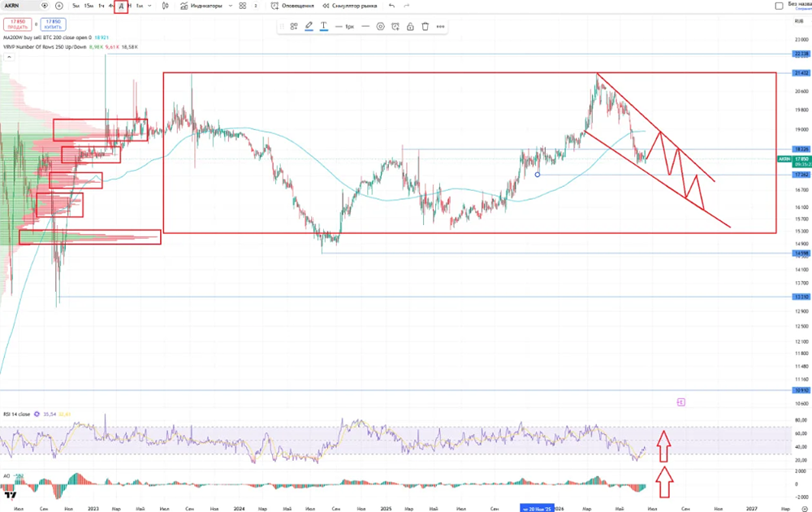Select the Д daily timeframe
The height and width of the screenshot is (512, 812).
(x=121, y=7)
